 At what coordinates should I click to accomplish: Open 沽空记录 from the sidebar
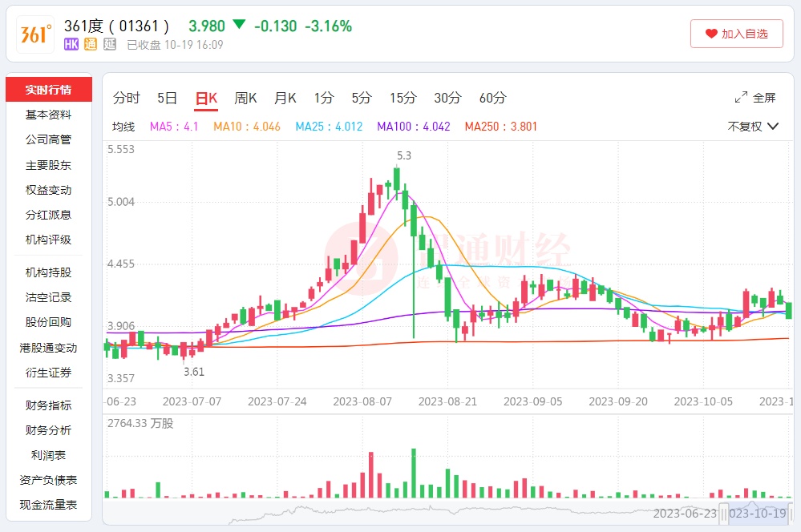pos(48,297)
